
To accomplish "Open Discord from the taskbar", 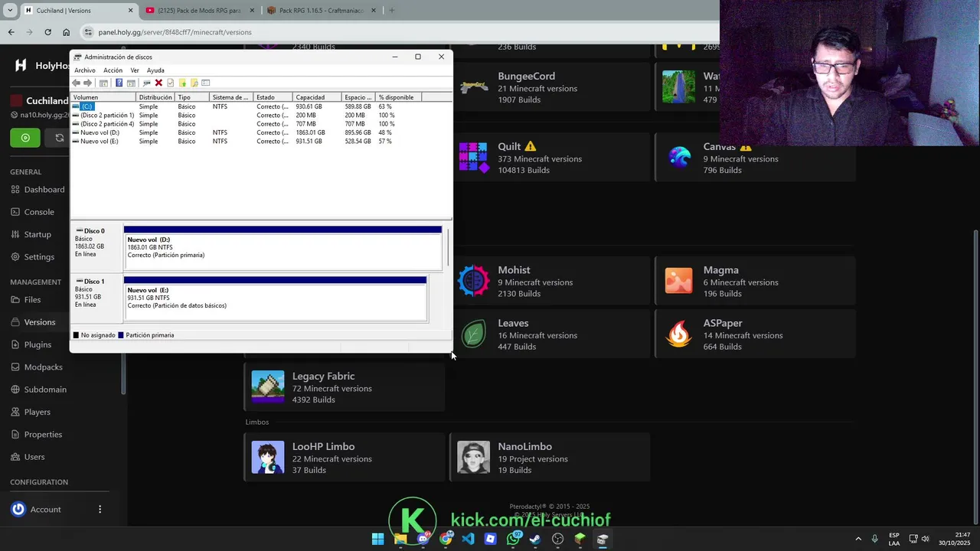I will point(423,539).
